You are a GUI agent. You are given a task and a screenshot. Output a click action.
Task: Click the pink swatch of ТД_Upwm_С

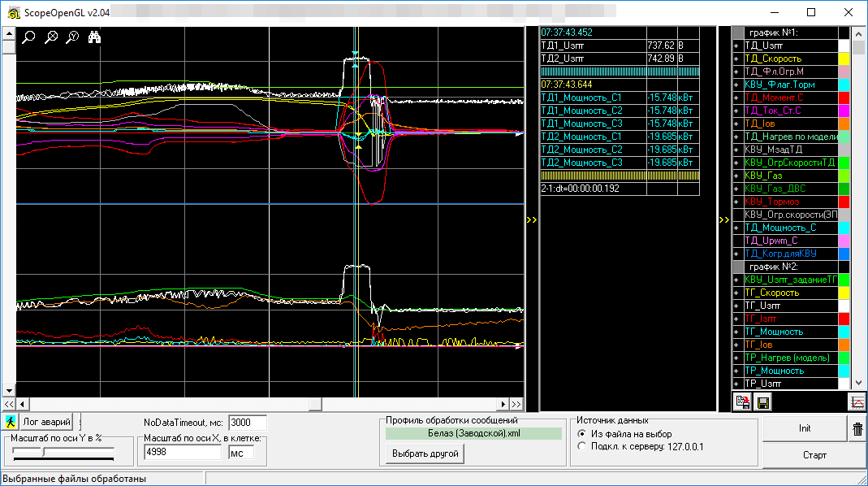click(844, 241)
